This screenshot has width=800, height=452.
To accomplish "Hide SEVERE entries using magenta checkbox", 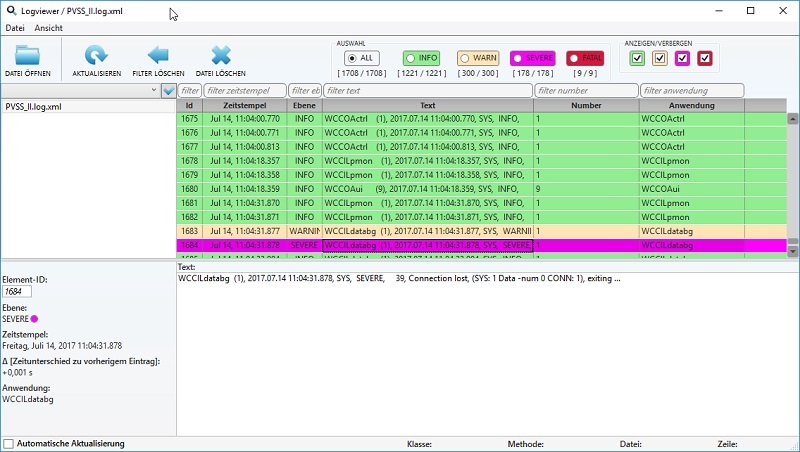I will click(682, 59).
